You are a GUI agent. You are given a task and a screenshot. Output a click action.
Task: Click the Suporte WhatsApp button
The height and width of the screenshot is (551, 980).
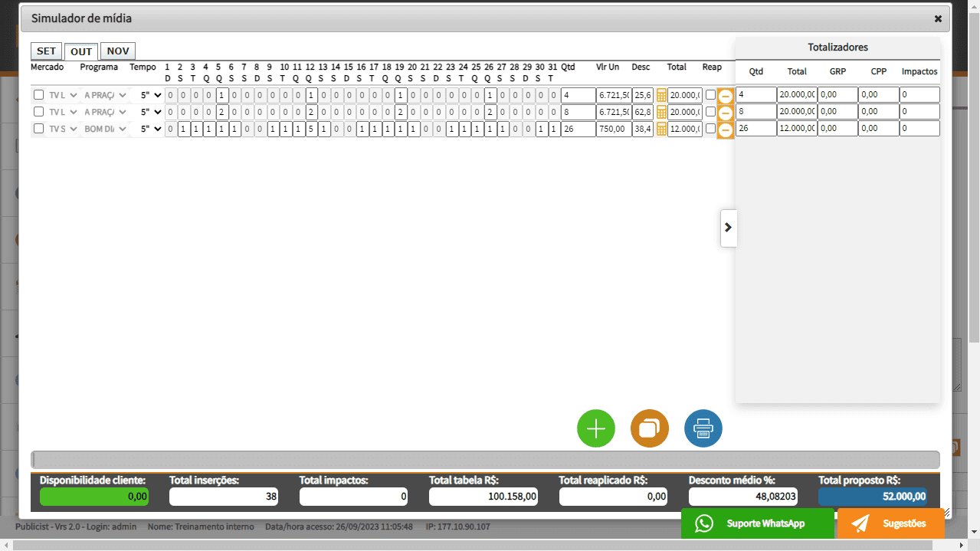[757, 523]
